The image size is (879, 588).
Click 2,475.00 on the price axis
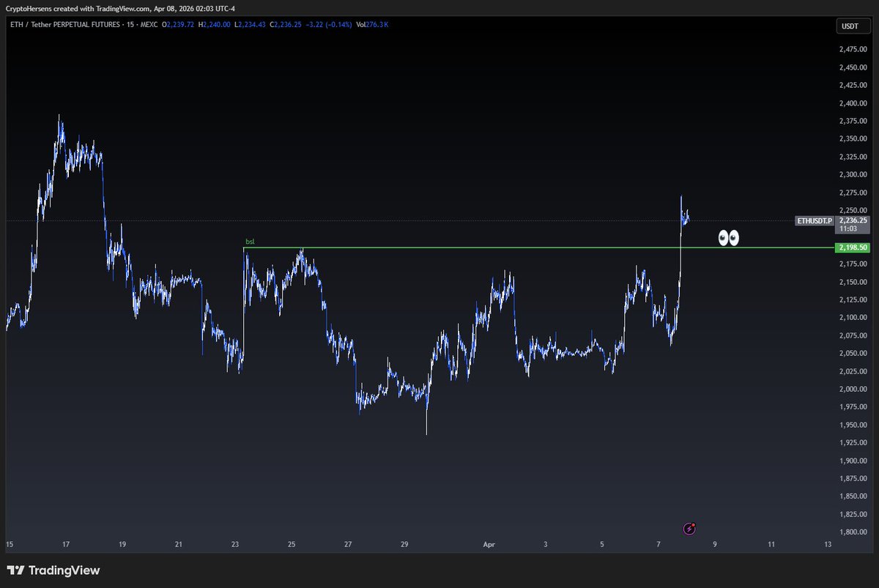click(853, 49)
